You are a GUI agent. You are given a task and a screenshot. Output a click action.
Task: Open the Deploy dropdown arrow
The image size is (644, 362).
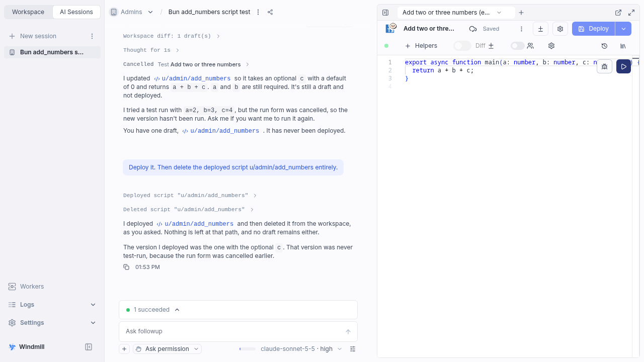tap(623, 29)
